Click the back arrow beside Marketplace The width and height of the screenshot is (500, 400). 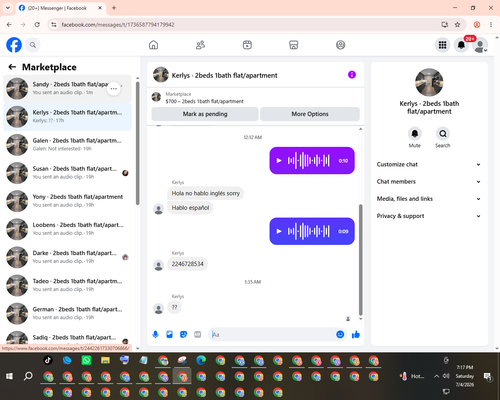[12, 67]
